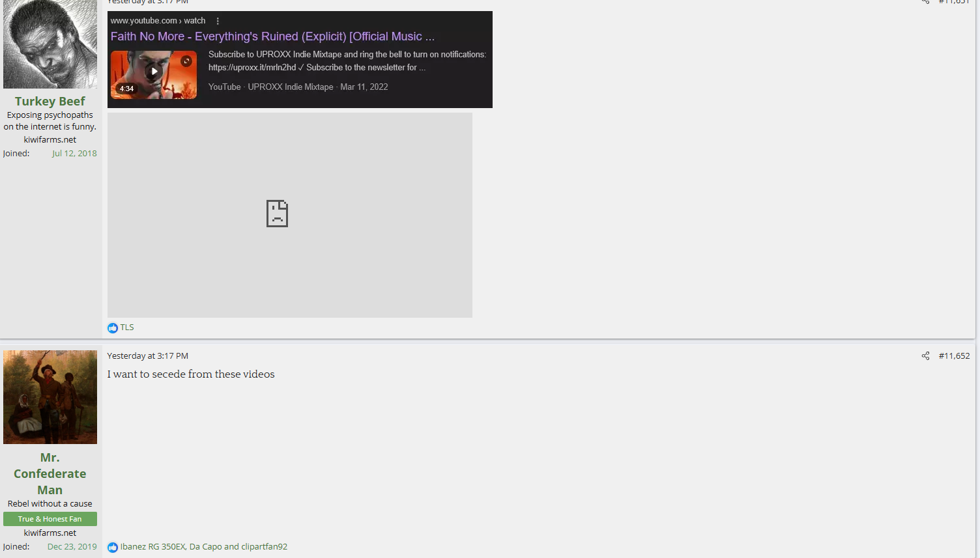Click the 'Rebel without a cause' user title

pos(50,504)
